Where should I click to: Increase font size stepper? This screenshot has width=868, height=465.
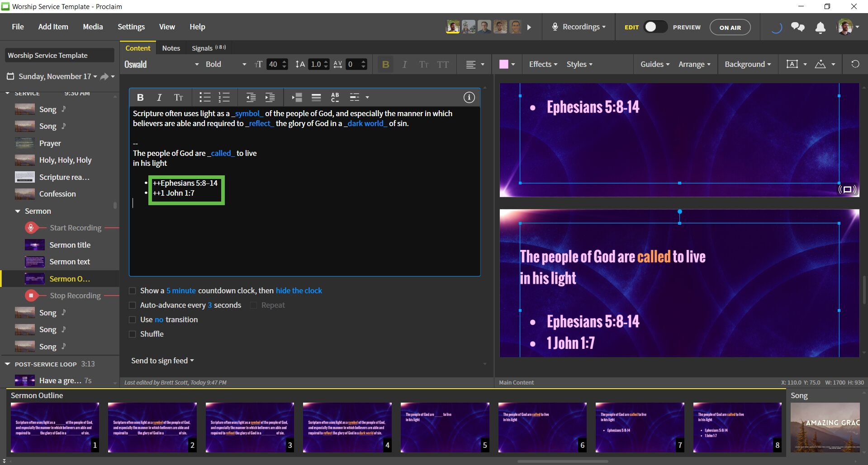click(x=285, y=61)
